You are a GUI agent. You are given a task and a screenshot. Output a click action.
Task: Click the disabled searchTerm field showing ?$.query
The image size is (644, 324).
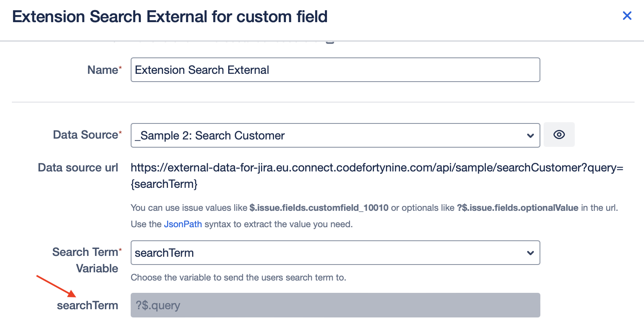pos(335,305)
